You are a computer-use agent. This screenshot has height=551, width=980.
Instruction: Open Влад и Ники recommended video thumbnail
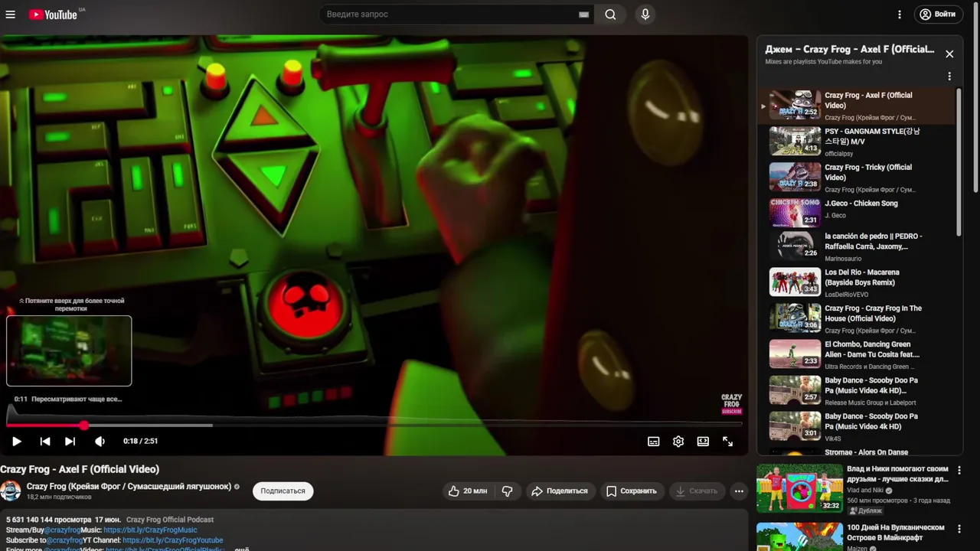tap(799, 488)
